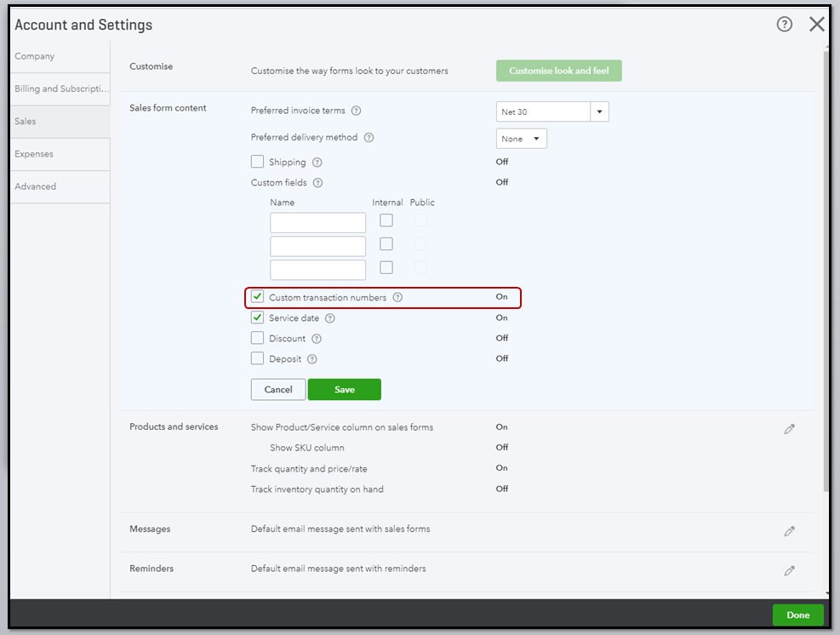This screenshot has height=635, width=840.
Task: Click the help icon beside Service date
Action: (330, 318)
